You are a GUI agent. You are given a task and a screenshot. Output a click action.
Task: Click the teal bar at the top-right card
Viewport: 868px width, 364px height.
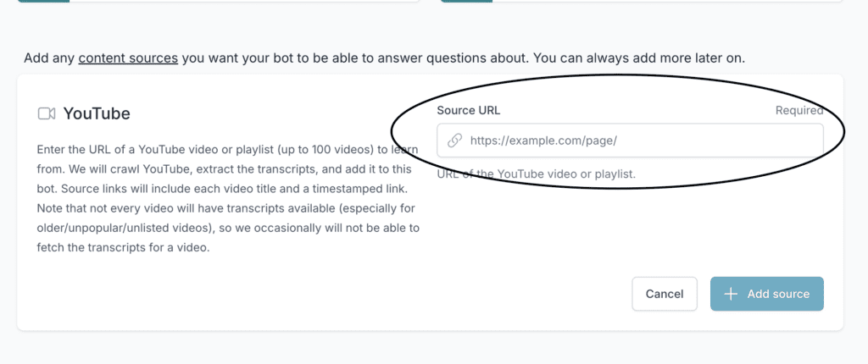[466, 1]
